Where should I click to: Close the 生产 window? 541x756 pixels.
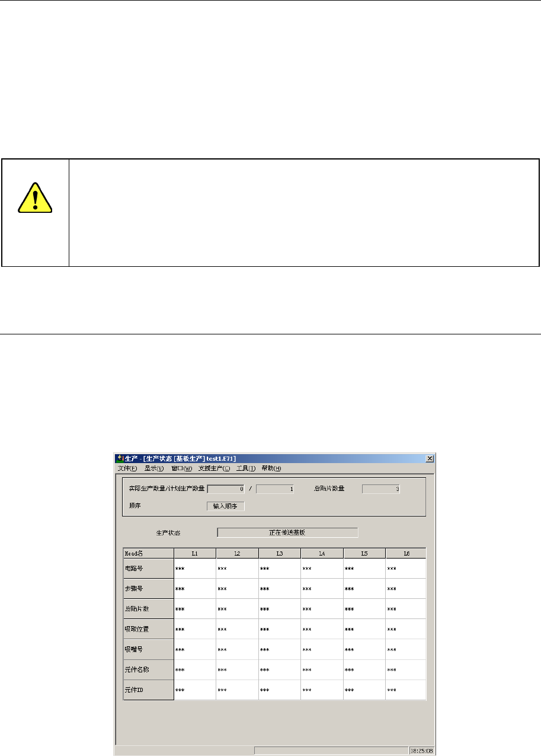click(x=430, y=459)
